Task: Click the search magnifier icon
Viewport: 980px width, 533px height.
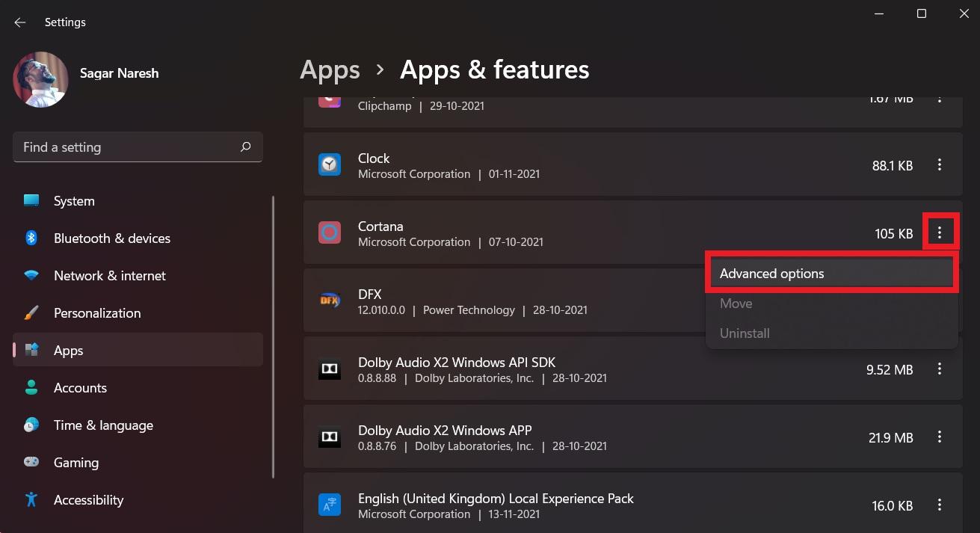Action: click(x=245, y=147)
